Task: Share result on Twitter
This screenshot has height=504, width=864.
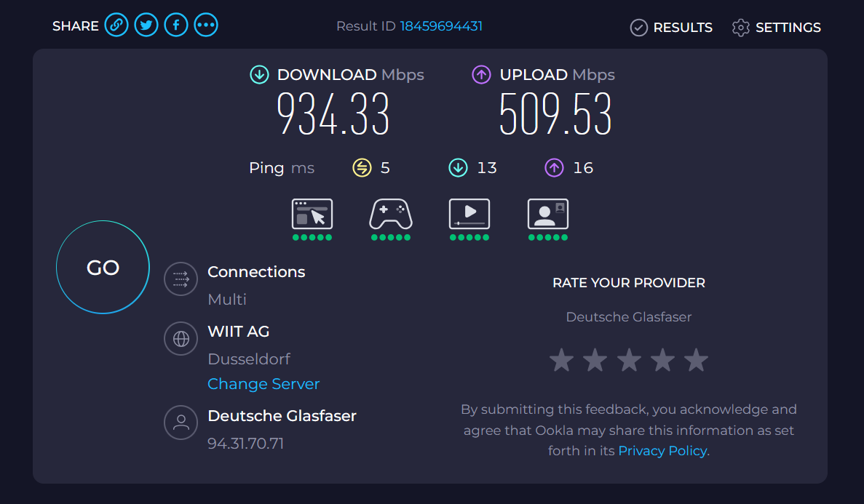Action: [146, 25]
